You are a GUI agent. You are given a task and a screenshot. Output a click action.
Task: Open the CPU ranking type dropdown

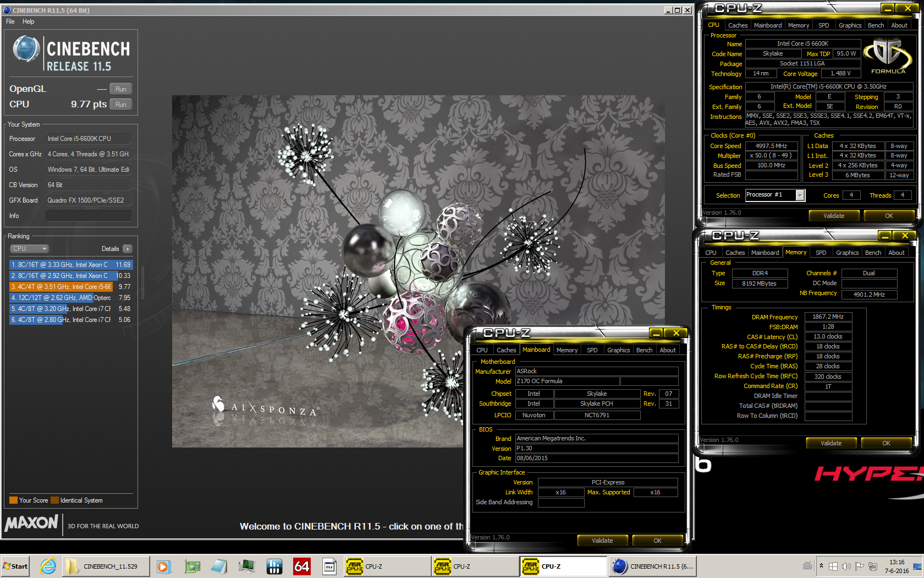pyautogui.click(x=30, y=249)
